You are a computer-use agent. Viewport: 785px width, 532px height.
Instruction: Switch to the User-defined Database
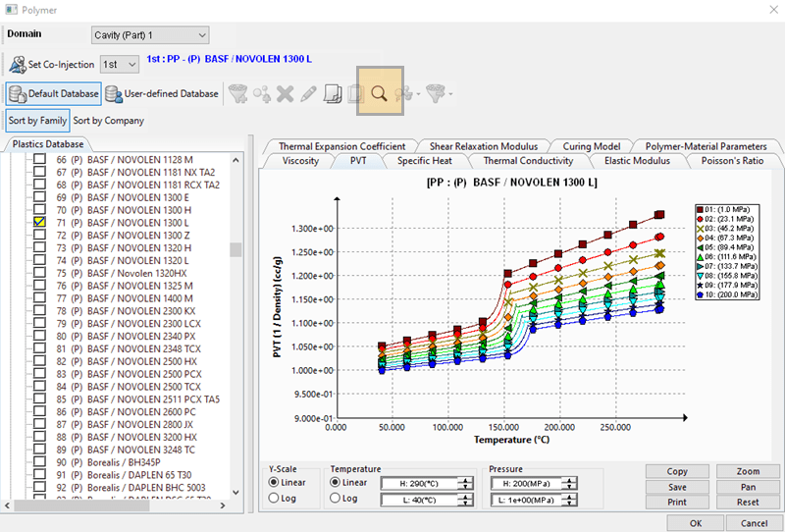pyautogui.click(x=162, y=93)
